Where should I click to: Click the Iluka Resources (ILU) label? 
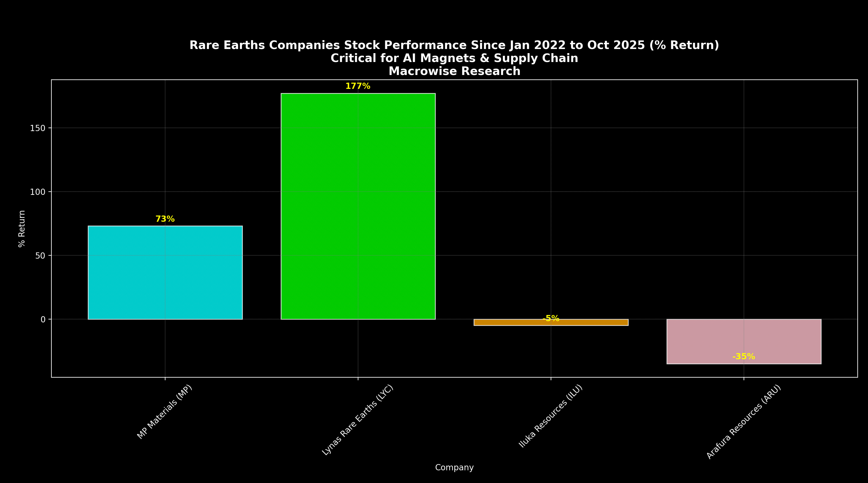click(550, 416)
